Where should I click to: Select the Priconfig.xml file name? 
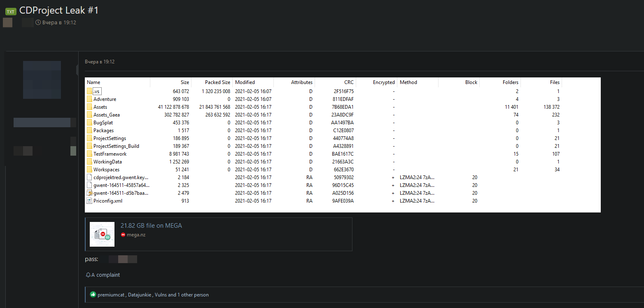coord(108,201)
